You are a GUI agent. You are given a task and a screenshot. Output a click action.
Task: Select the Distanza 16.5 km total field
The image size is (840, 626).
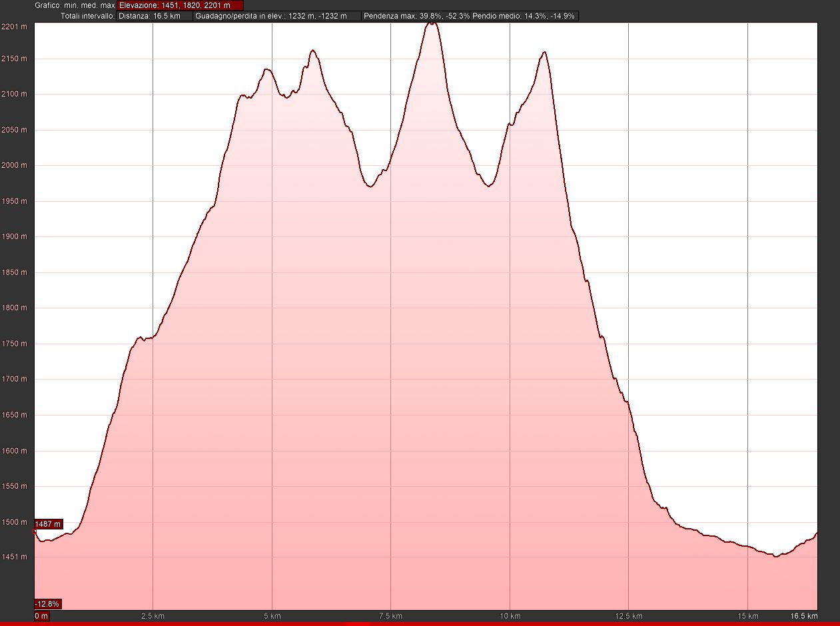(154, 16)
